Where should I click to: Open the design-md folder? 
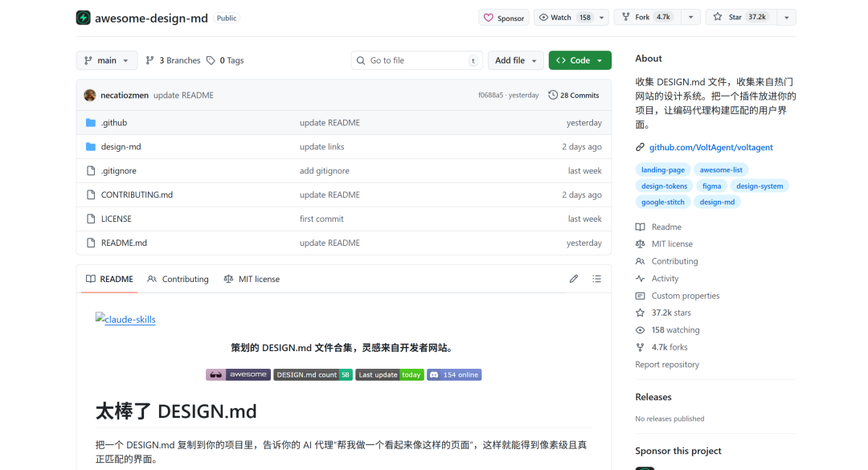click(121, 147)
